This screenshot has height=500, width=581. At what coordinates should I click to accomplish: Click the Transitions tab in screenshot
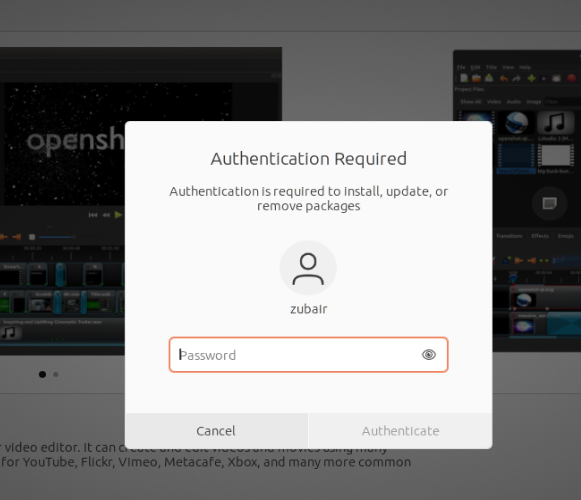point(509,236)
